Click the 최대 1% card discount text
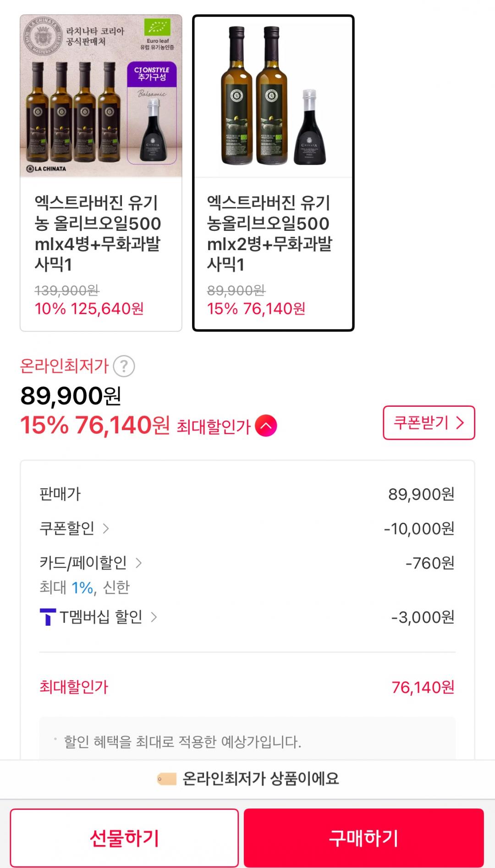Viewport: 495px width, 868px height. point(84,587)
